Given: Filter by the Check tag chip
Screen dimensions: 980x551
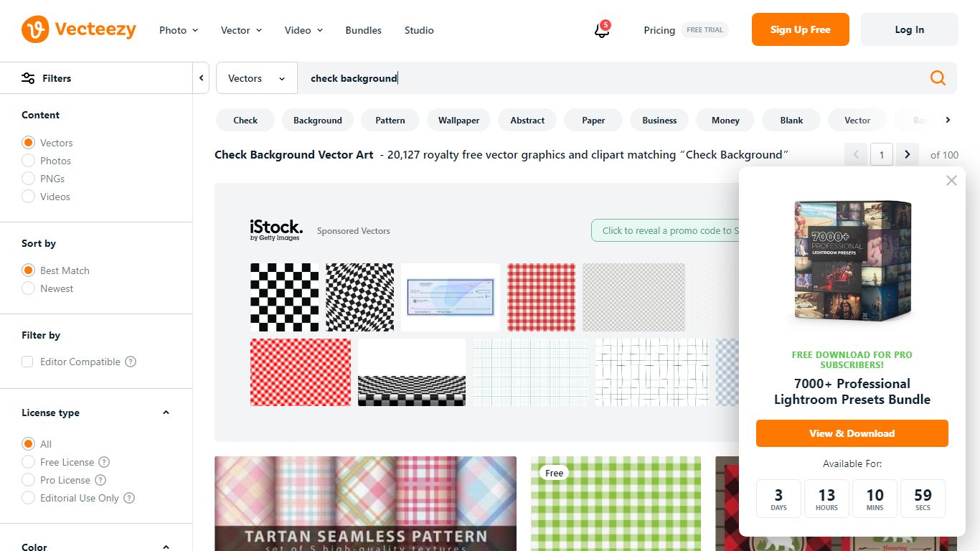Looking at the screenshot, I should [x=245, y=120].
